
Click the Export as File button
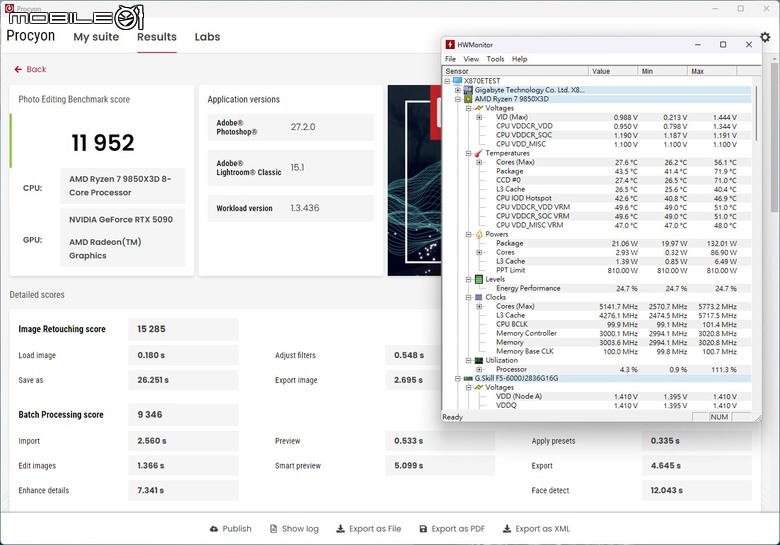(369, 529)
